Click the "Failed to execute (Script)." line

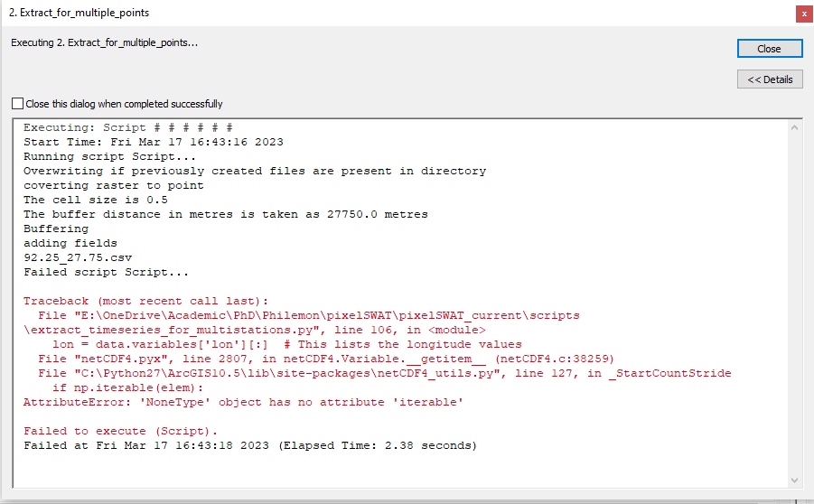coord(121,431)
